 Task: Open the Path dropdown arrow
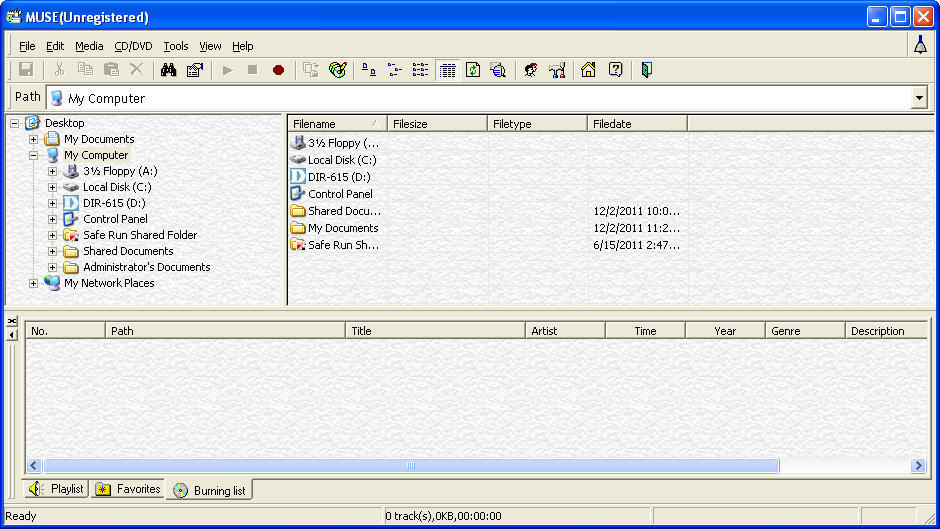click(919, 98)
